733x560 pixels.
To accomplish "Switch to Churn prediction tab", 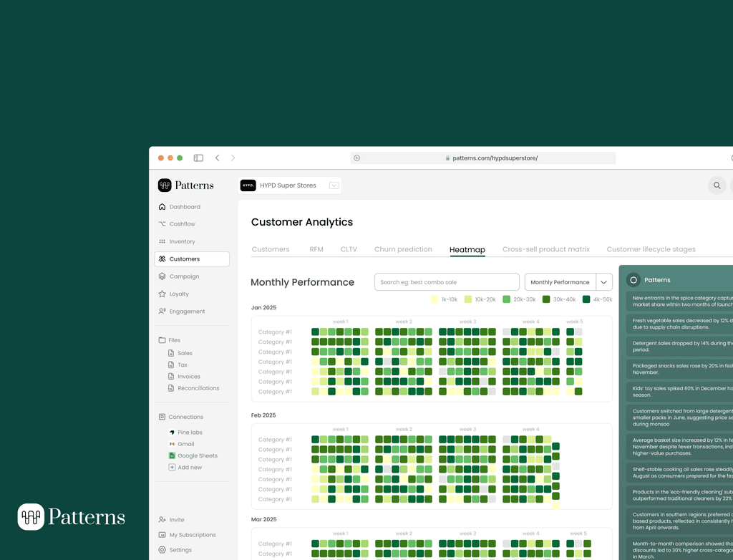I will point(403,249).
